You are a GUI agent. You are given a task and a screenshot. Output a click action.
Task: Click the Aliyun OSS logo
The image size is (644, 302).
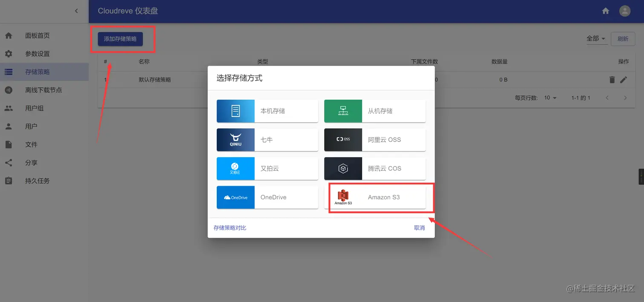(x=343, y=140)
